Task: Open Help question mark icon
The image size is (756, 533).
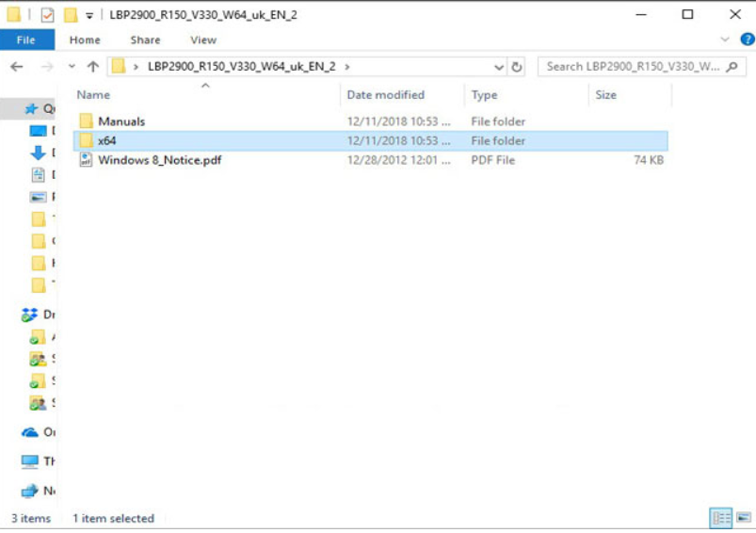Action: (x=748, y=40)
